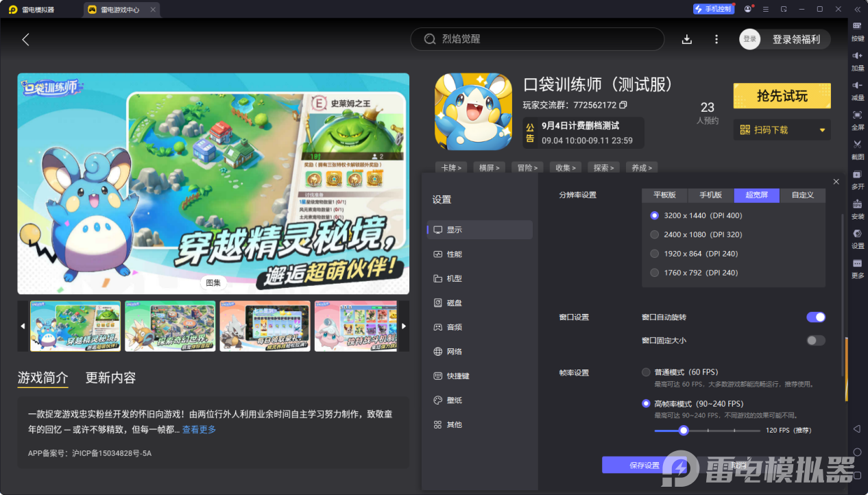Open the 机型 device model settings
This screenshot has width=868, height=495.
pos(453,278)
